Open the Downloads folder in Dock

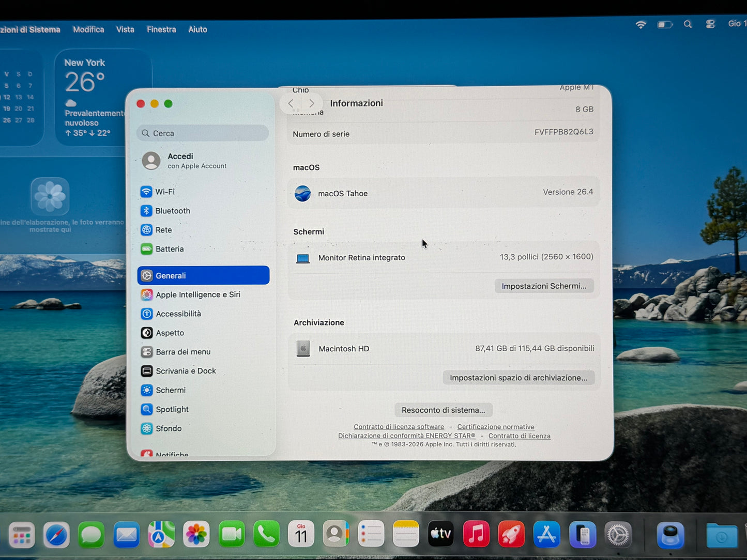[x=722, y=536]
